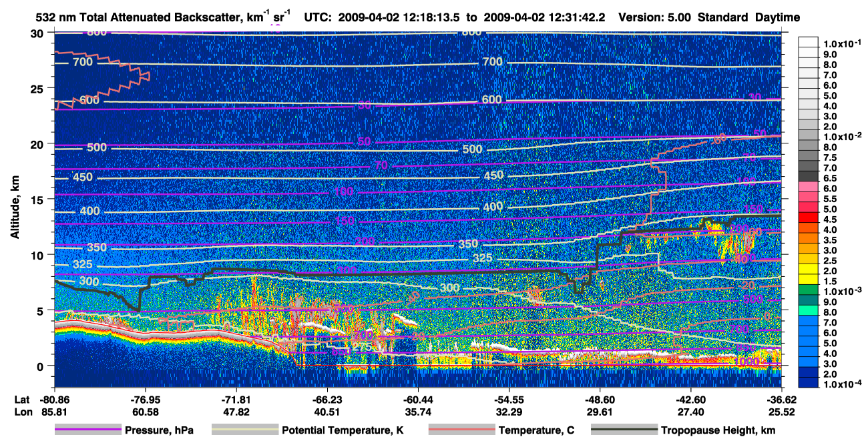The height and width of the screenshot is (445, 868).
Task: Click the red Temperature line sample in legend
Action: [461, 430]
